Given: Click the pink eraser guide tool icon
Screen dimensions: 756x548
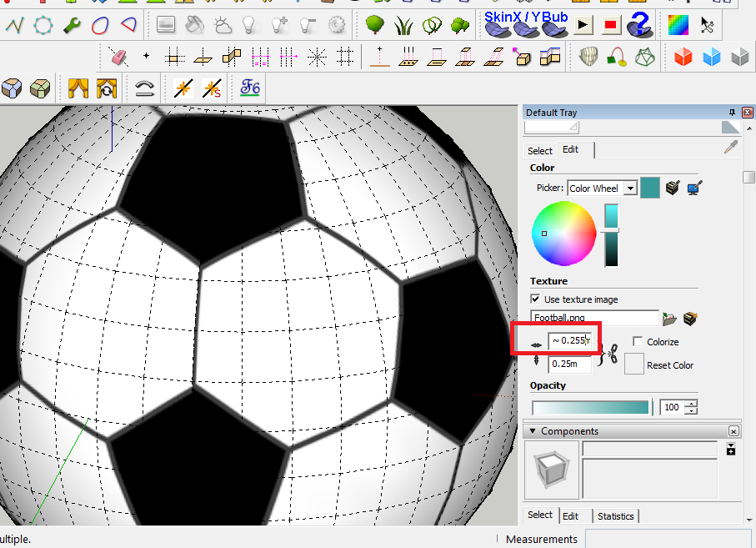Looking at the screenshot, I should [x=118, y=58].
